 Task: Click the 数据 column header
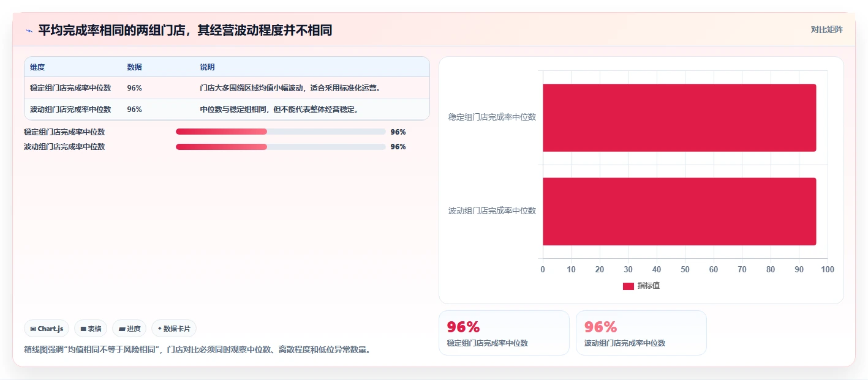tap(134, 67)
